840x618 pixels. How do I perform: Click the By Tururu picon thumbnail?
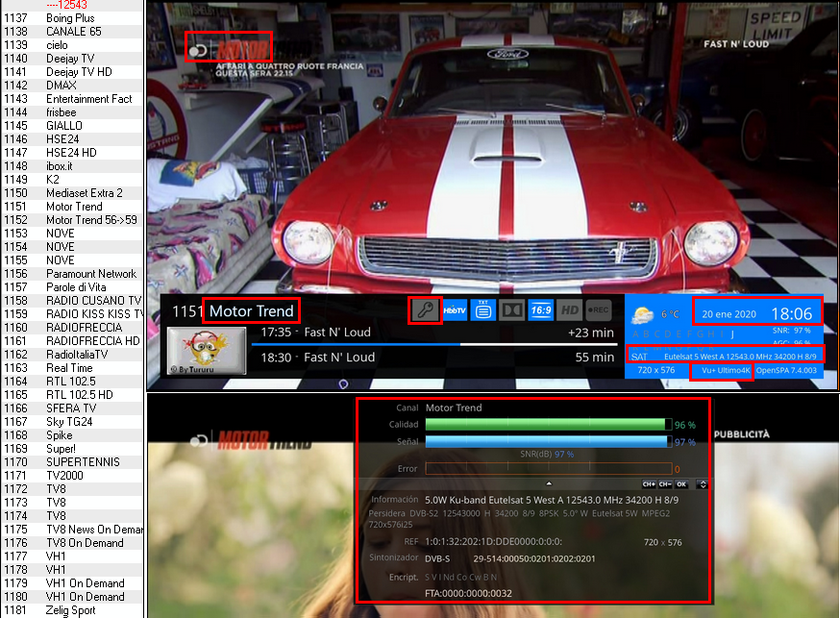[x=207, y=351]
